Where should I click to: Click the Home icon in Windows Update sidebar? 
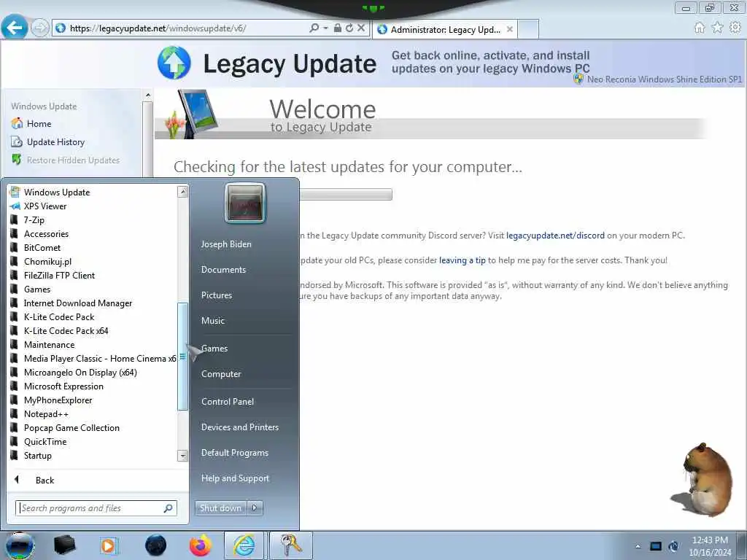click(x=17, y=123)
